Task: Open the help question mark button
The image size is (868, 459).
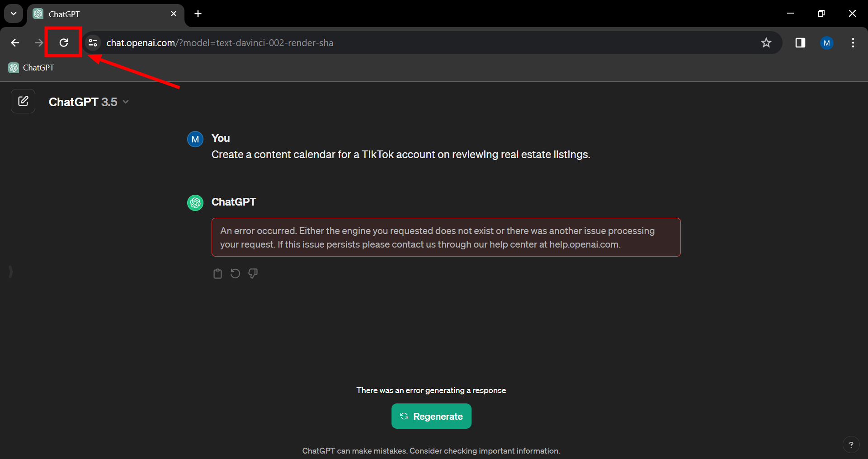Action: click(851, 445)
